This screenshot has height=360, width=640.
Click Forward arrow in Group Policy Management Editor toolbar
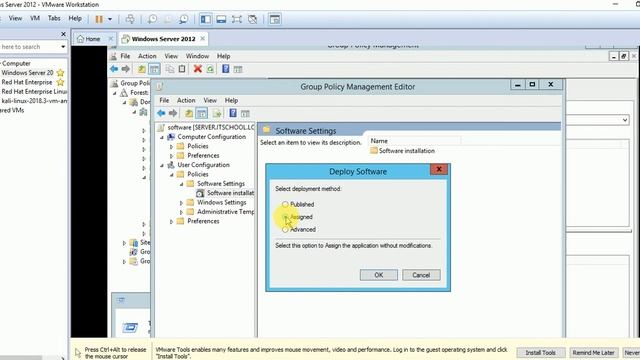coord(173,113)
